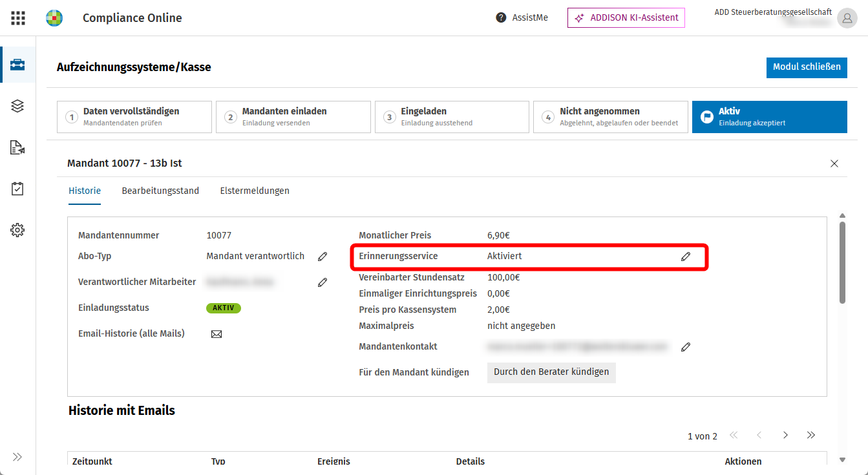Click the vertical scrollbar thumb
The width and height of the screenshot is (868, 475).
[x=842, y=262]
